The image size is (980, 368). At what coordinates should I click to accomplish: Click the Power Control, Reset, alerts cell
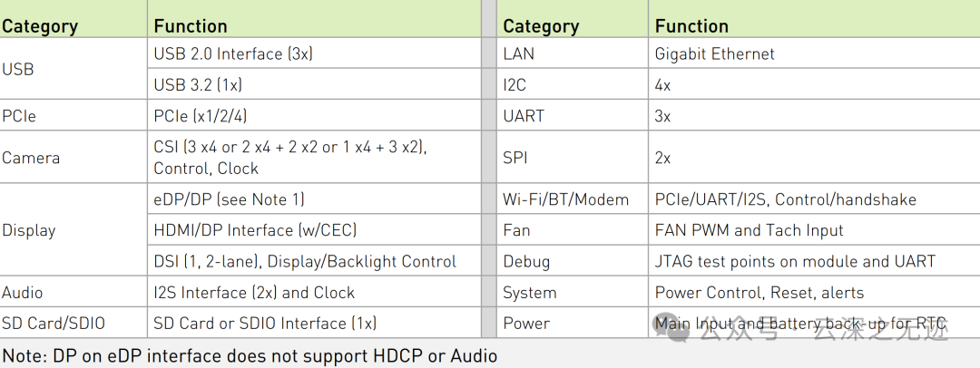pos(759,293)
